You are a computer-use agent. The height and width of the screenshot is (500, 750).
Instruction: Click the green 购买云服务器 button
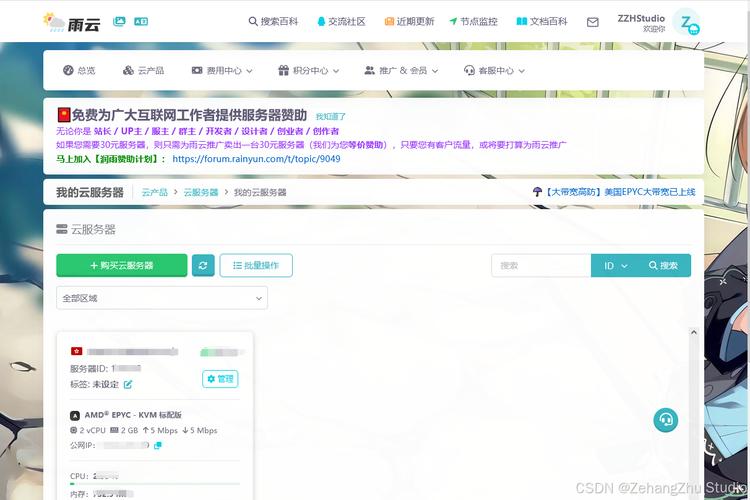point(121,265)
